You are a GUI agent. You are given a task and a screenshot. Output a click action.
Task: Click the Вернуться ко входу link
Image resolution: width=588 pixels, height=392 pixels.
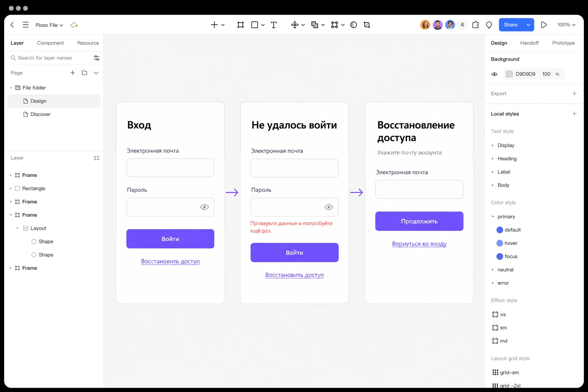point(419,244)
